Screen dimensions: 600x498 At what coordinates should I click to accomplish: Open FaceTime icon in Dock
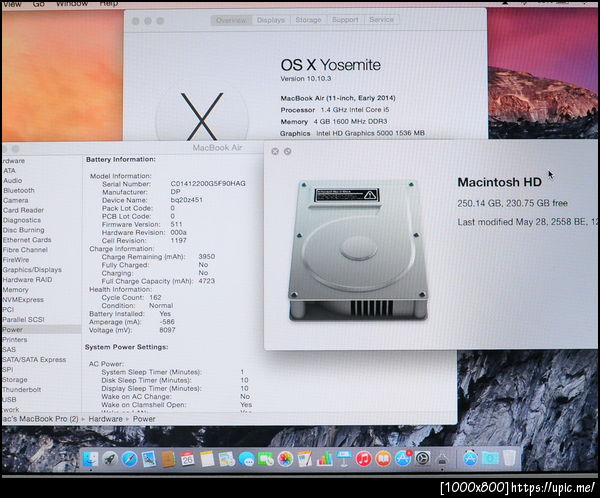pos(266,459)
